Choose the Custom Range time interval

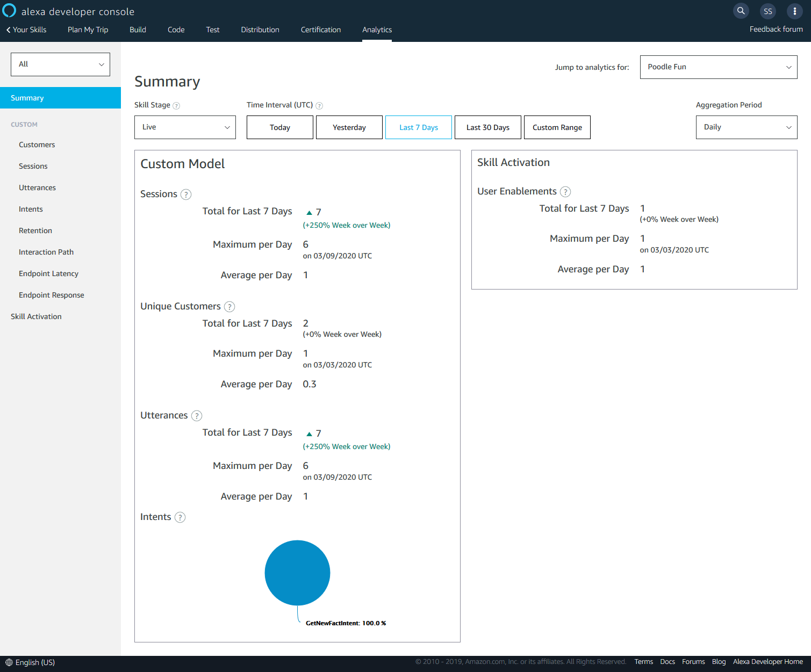tap(557, 127)
